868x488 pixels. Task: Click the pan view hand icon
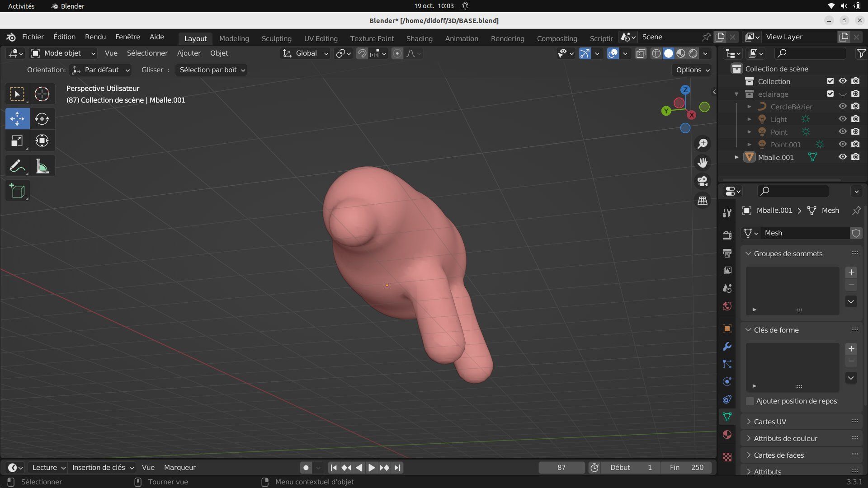[703, 163]
